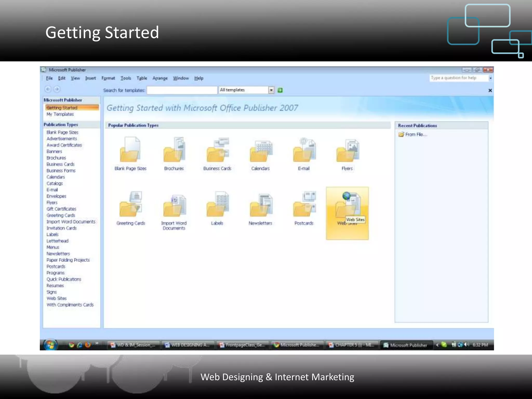The image size is (532, 399).
Task: Click the Forward navigation arrow
Action: [57, 89]
